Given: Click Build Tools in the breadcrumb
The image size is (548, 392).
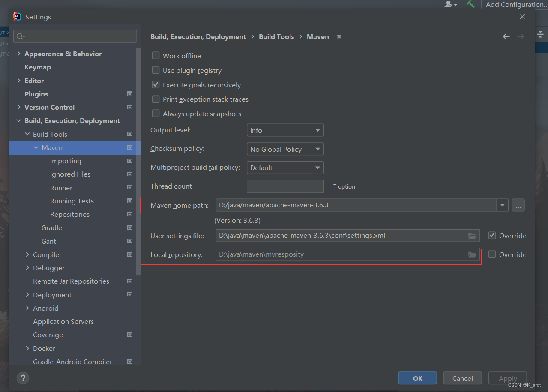Looking at the screenshot, I should (x=276, y=37).
